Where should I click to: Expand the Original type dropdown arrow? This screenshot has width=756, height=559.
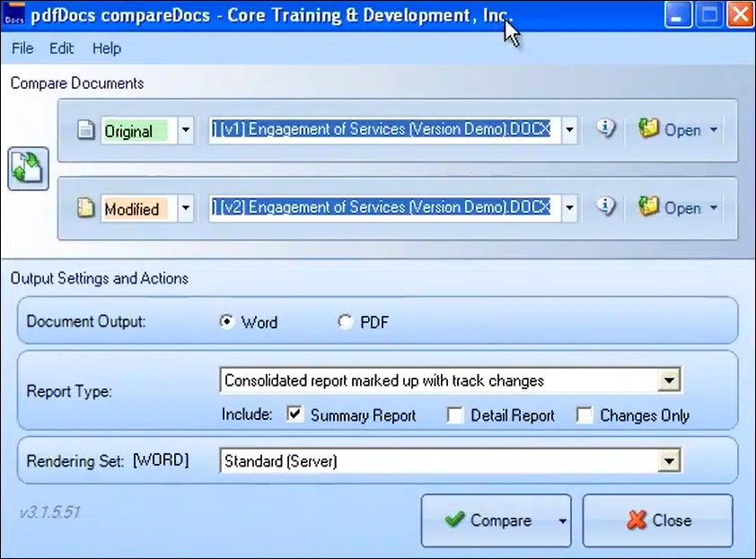pyautogui.click(x=186, y=129)
